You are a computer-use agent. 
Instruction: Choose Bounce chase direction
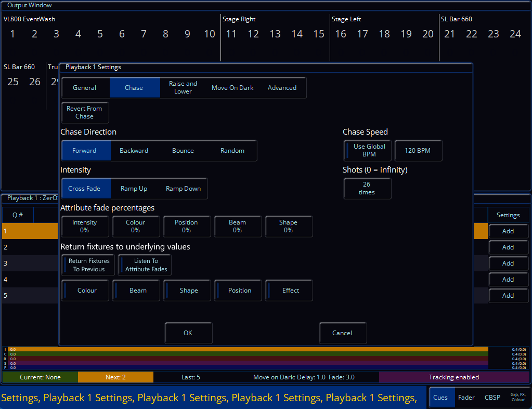(183, 151)
